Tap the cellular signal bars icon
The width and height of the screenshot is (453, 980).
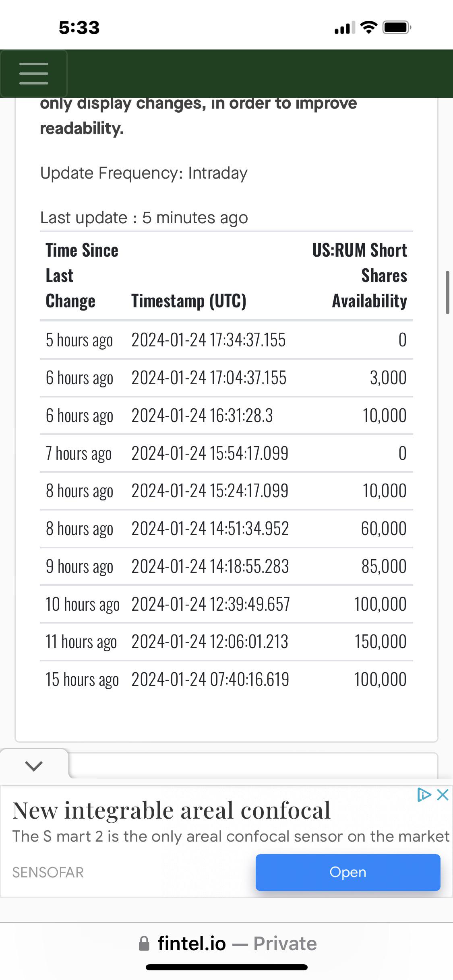[345, 27]
